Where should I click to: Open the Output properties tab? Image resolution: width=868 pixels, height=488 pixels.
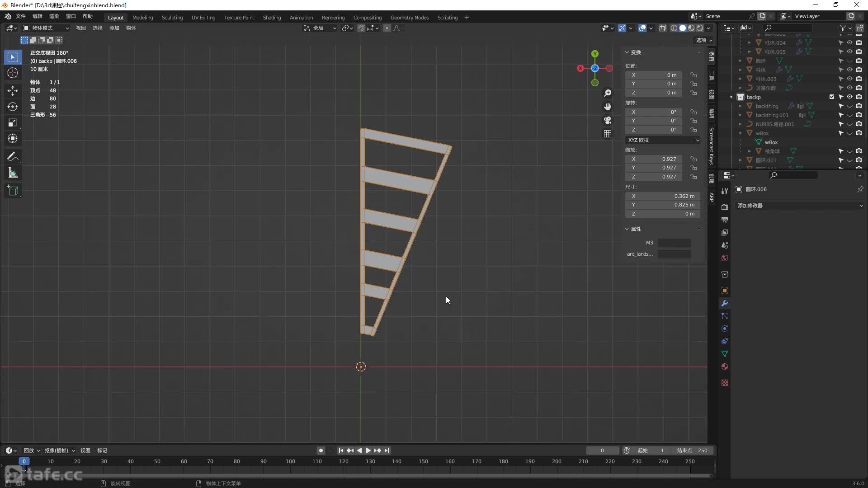point(725,220)
